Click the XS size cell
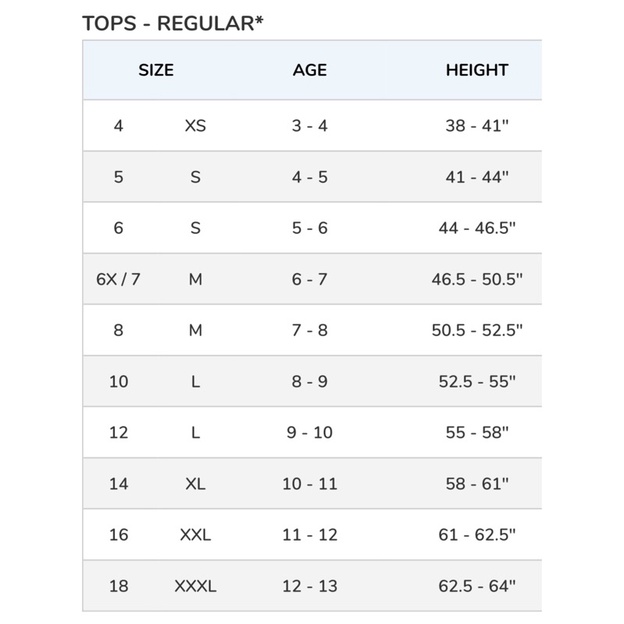 coord(195,126)
